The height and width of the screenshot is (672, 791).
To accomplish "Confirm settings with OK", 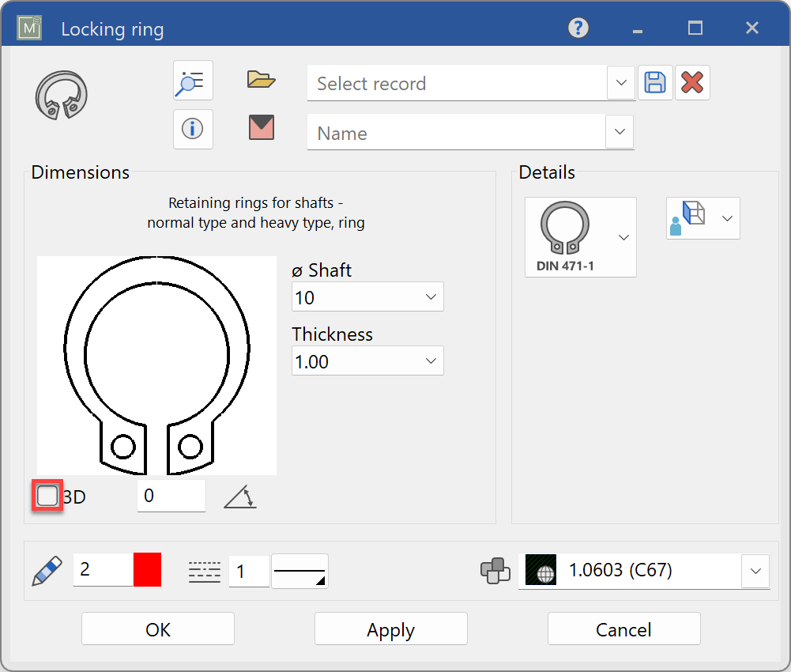I will pyautogui.click(x=157, y=629).
